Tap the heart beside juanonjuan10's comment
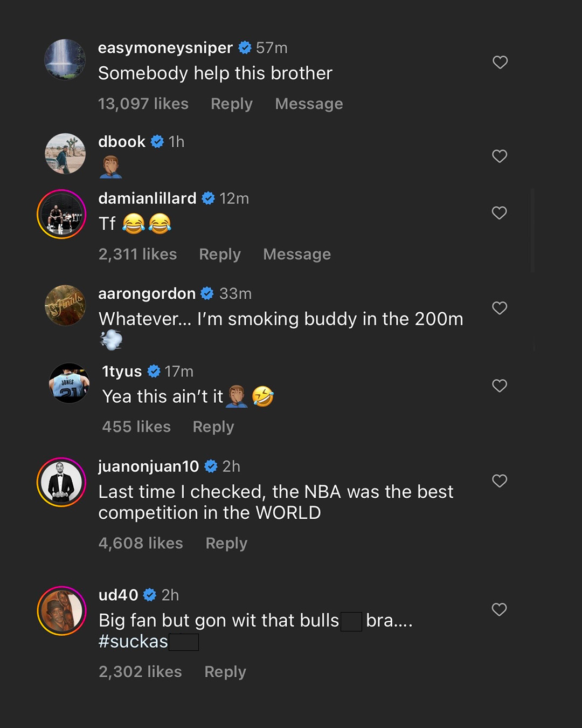 pos(500,480)
